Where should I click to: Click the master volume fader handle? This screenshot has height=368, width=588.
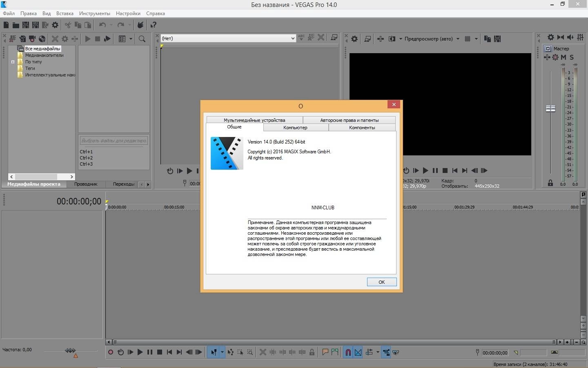(550, 108)
